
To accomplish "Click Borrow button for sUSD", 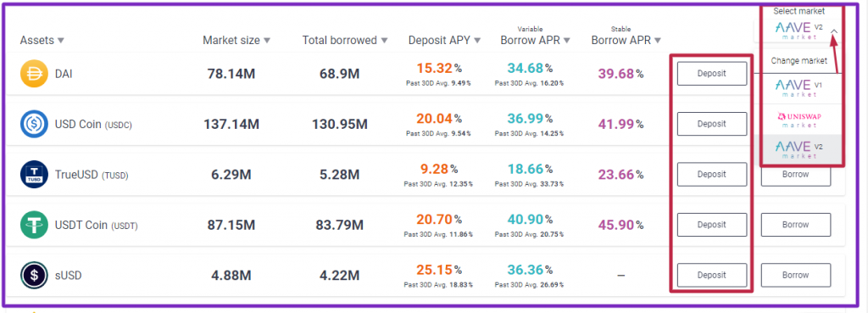I will [x=795, y=276].
